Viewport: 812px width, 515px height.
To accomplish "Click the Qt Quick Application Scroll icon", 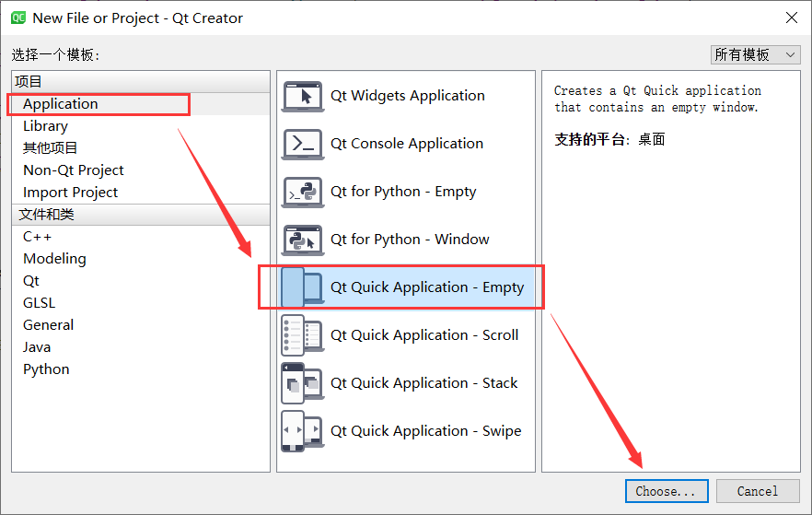I will pos(303,335).
